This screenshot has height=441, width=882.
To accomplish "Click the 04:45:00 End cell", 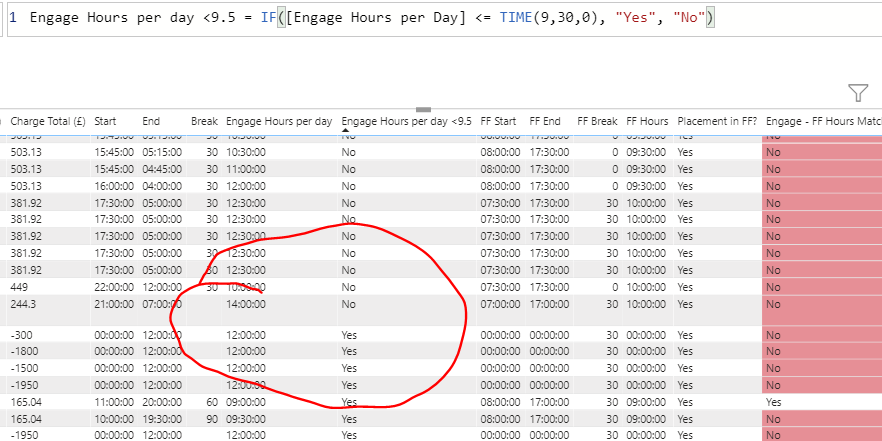I will pyautogui.click(x=162, y=169).
